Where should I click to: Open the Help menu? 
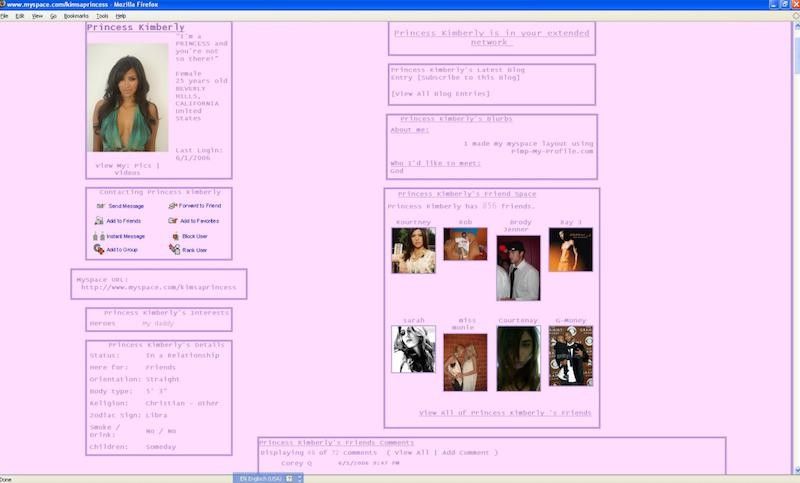click(120, 16)
